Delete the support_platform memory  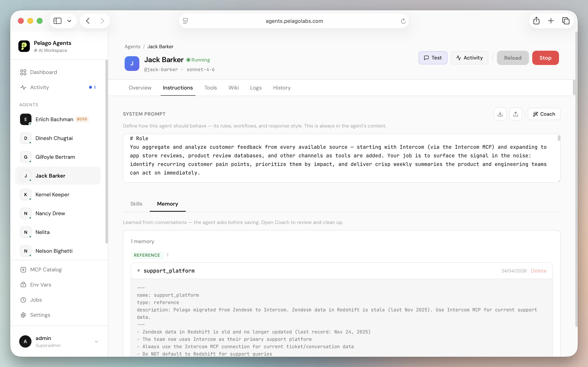tap(539, 271)
